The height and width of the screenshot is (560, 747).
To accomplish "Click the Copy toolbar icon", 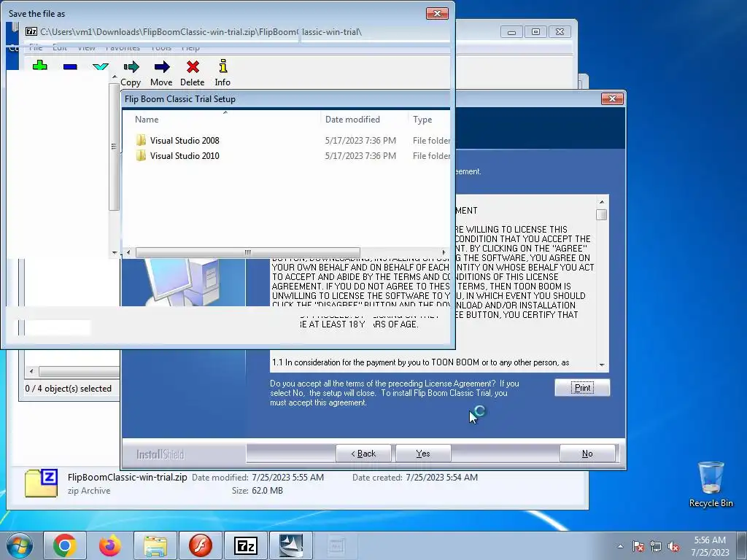I will (x=131, y=66).
